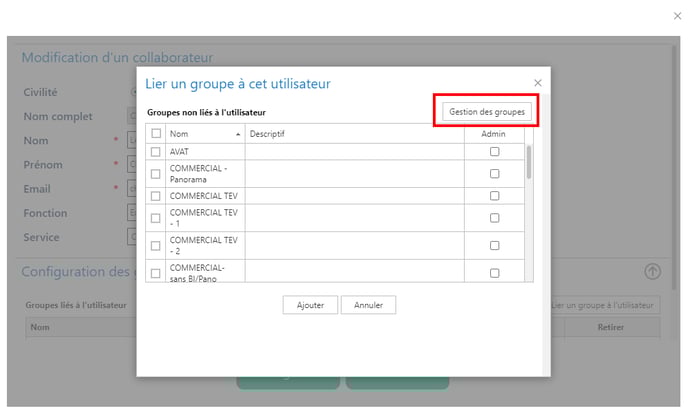Click the Descriptif column header
Screen dimensions: 688x413
[x=355, y=133]
